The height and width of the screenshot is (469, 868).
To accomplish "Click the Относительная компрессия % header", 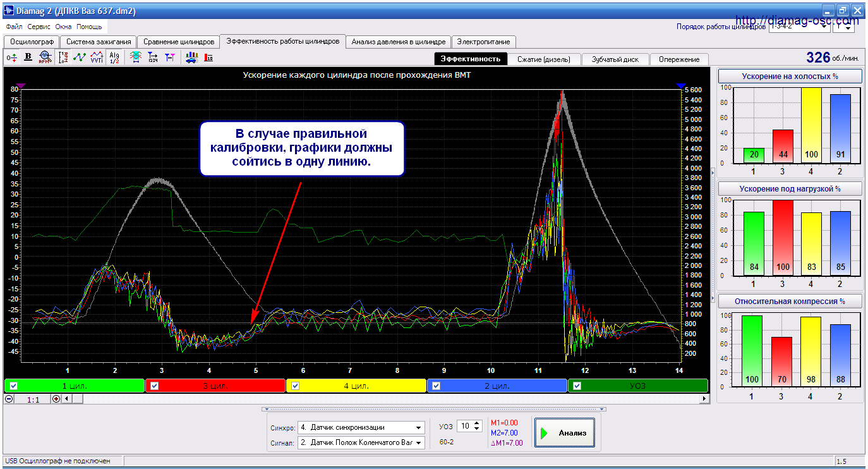I will (790, 301).
